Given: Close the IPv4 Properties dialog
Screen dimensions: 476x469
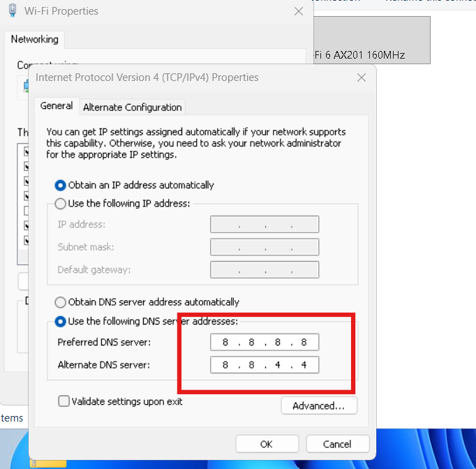Looking at the screenshot, I should pyautogui.click(x=362, y=77).
